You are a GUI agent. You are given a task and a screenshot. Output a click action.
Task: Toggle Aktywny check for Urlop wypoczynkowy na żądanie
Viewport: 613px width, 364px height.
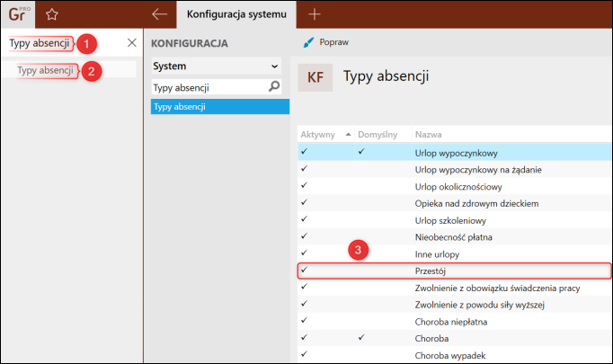[x=305, y=168]
